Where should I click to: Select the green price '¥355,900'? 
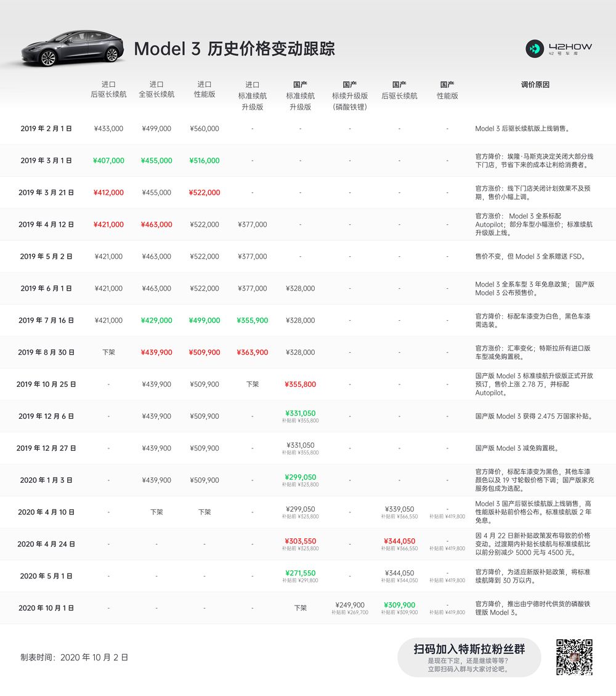252,320
